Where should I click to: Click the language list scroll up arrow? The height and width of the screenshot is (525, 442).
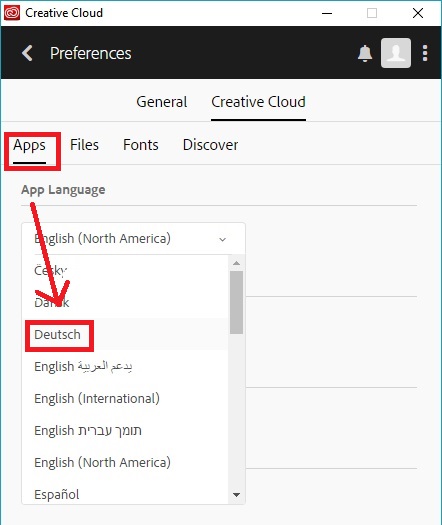click(x=236, y=263)
